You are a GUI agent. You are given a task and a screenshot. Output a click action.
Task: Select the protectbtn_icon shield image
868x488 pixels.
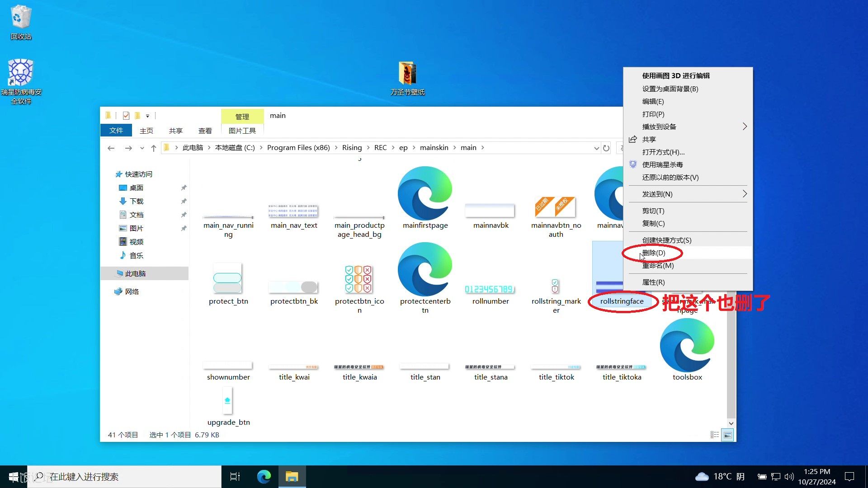359,279
